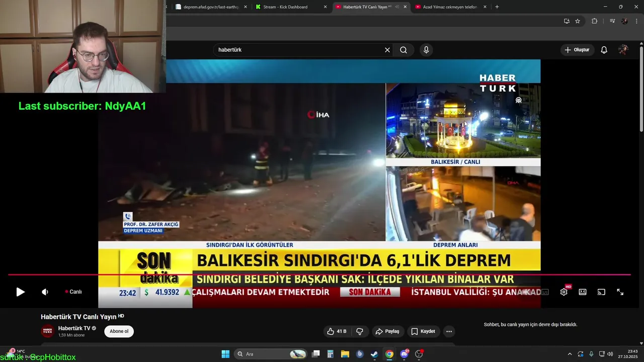644x362 pixels.
Task: Open the round blue app on taskbar
Action: pyautogui.click(x=360, y=354)
